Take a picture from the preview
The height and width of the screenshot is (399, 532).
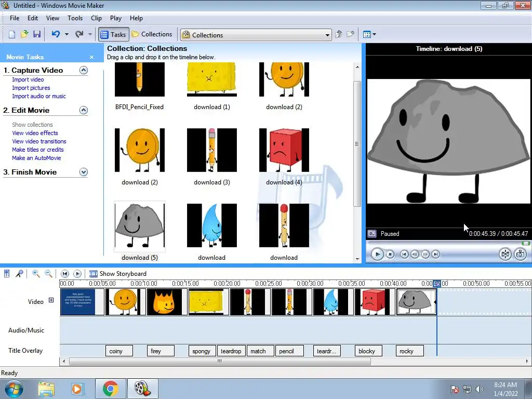pos(520,254)
